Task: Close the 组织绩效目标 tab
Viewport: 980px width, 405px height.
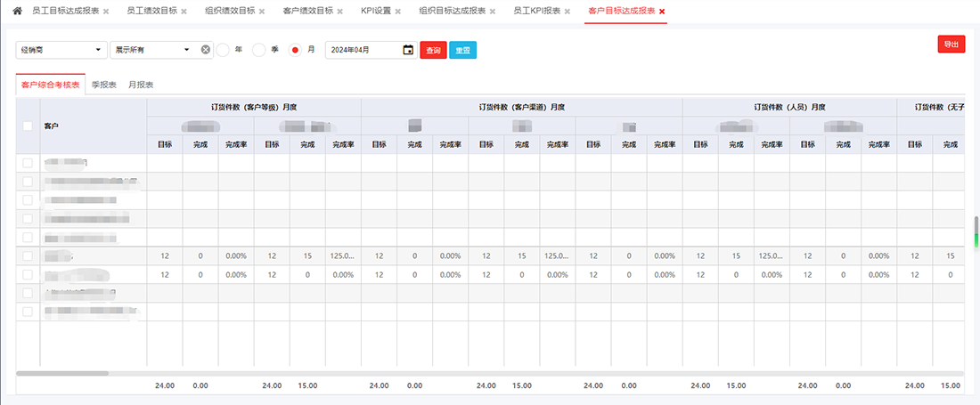Action: 264,12
